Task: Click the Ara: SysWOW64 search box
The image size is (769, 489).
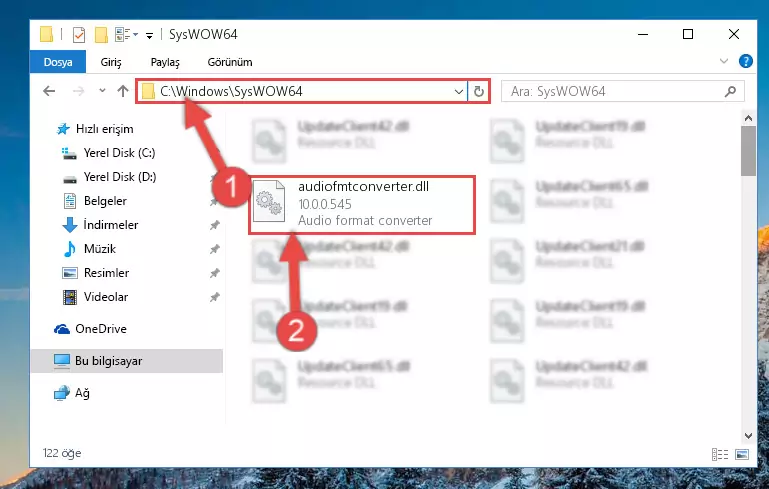Action: click(x=622, y=91)
